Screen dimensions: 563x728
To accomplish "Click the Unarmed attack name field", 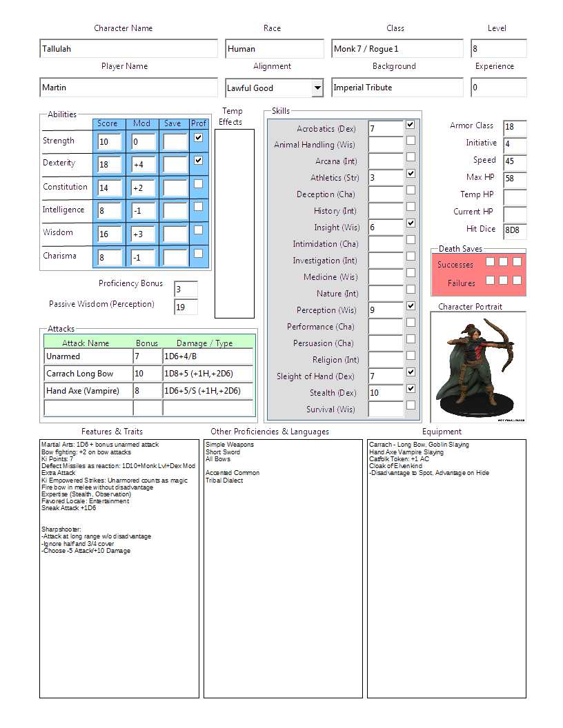I will [x=89, y=356].
